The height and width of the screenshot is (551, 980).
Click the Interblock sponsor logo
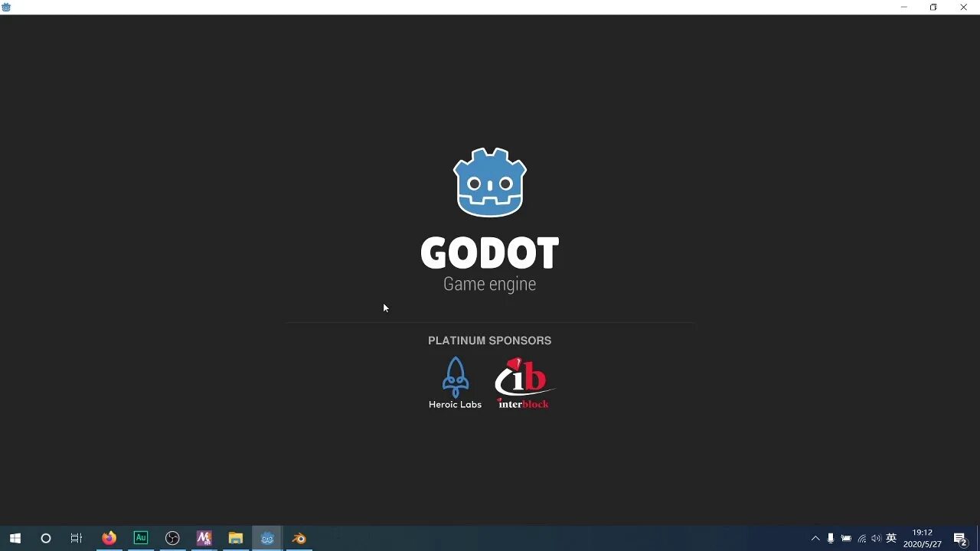coord(524,383)
